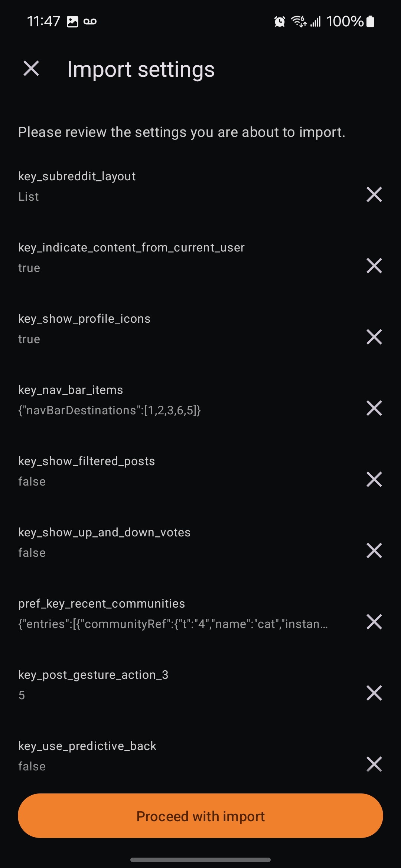
Task: Remove key_use_predictive_back from import
Action: click(x=374, y=764)
